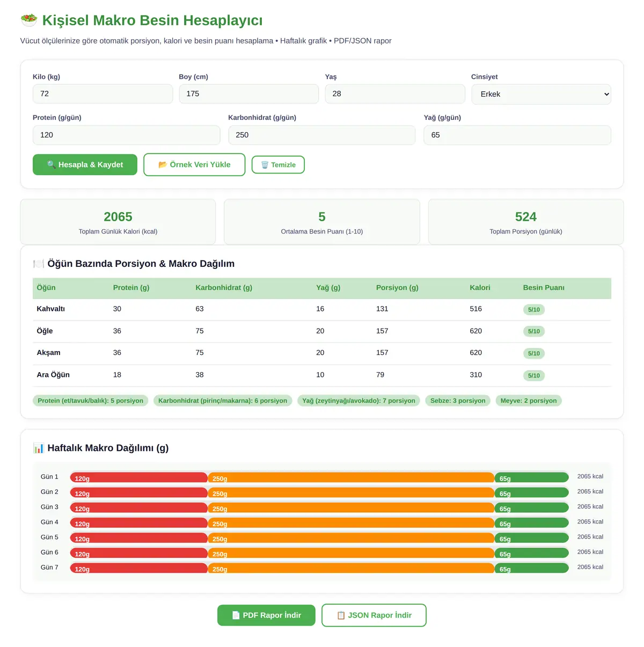Click Gün 4 orange carbohydrate bar

(351, 522)
